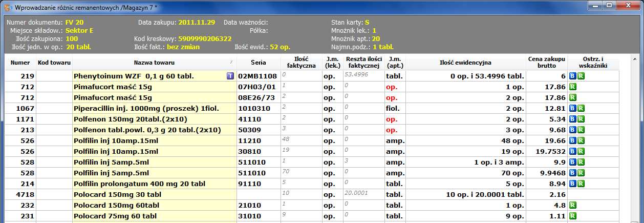Click evidence quantity '10 op. i 20.0001 tabl.'
The width and height of the screenshot is (644, 223).
(x=465, y=194)
